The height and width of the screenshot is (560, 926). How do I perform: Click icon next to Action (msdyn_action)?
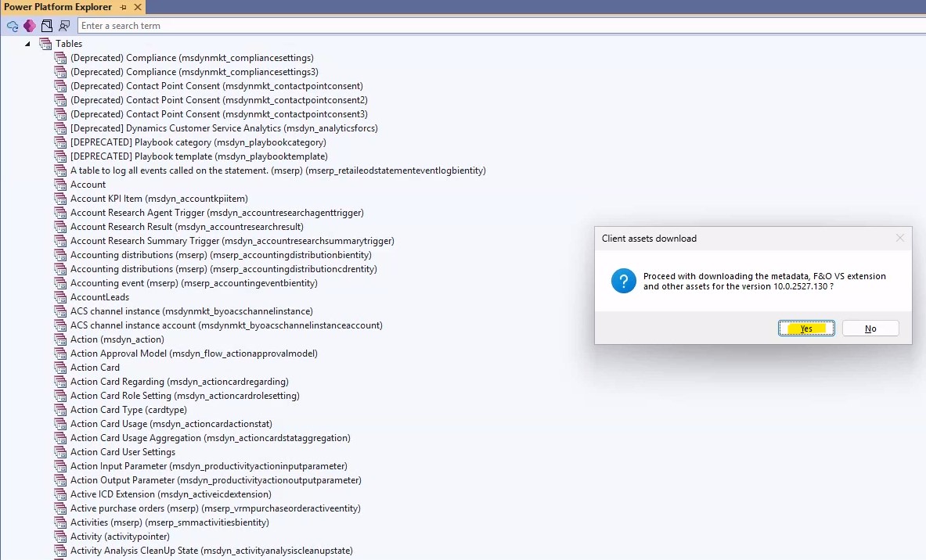point(60,339)
